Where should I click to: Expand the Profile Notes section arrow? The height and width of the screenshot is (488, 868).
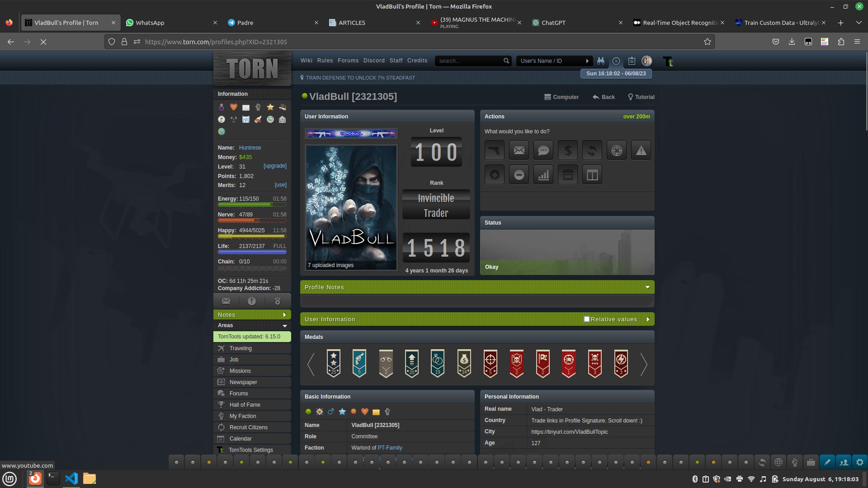(647, 287)
